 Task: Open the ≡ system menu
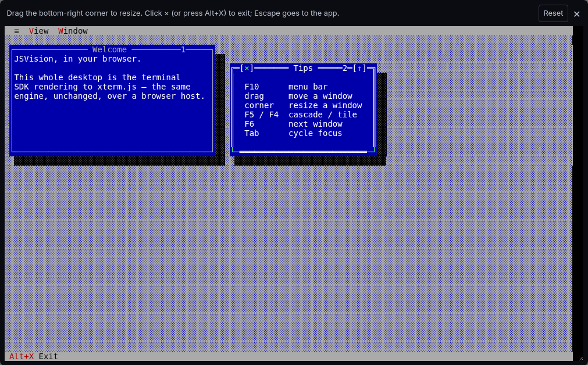[16, 31]
